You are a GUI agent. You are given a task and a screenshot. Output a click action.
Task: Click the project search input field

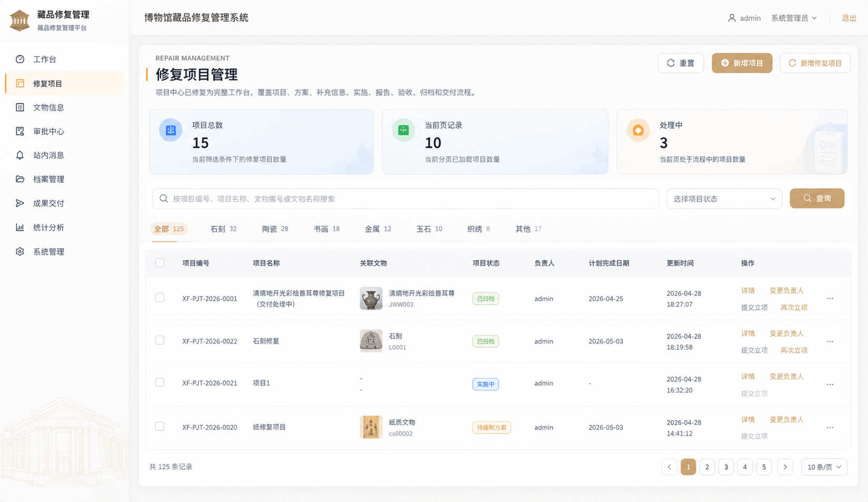(x=405, y=198)
